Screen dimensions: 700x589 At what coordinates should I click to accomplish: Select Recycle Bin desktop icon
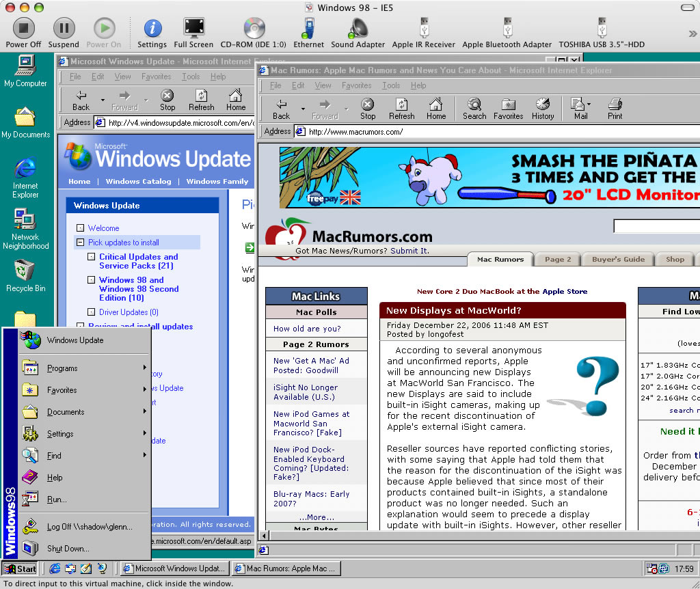[25, 276]
